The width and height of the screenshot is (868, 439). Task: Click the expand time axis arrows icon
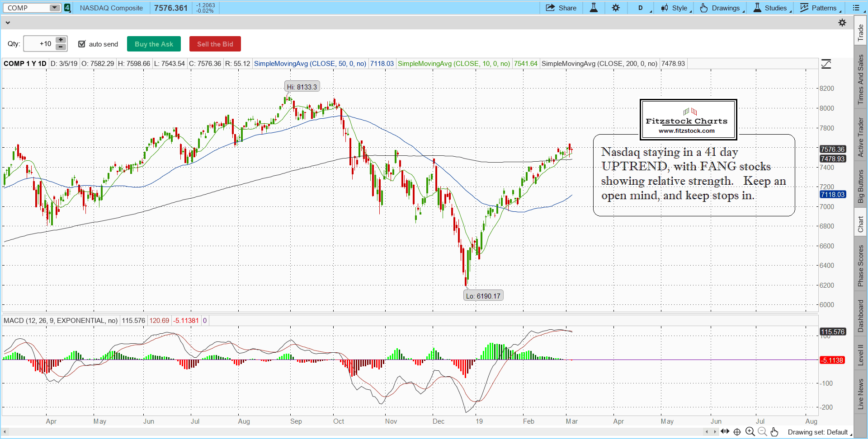tap(725, 432)
